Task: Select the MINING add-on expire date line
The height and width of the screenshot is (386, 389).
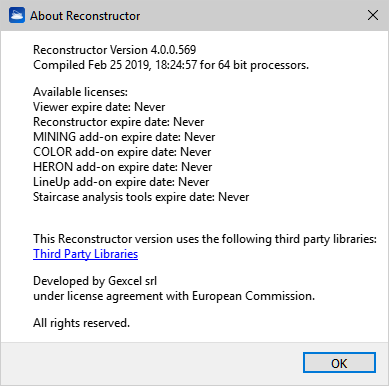Action: (124, 137)
